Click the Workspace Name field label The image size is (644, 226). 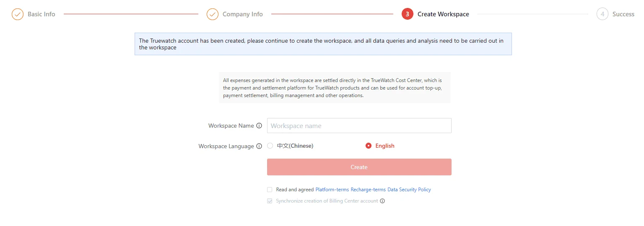coord(231,126)
